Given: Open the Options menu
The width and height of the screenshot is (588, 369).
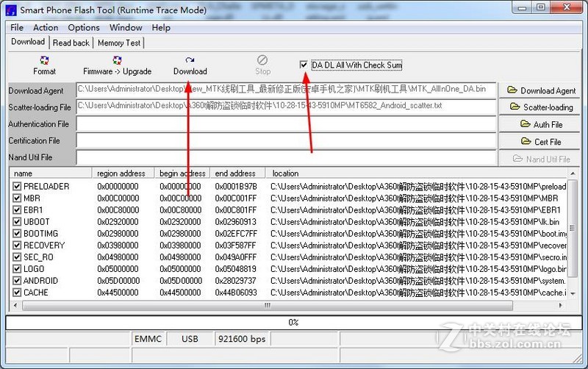Looking at the screenshot, I should point(84,27).
